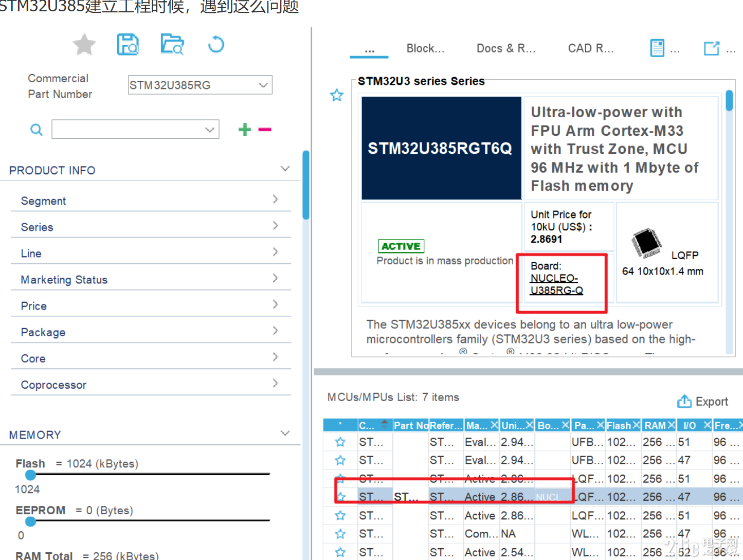This screenshot has height=560, width=743.
Task: Click the gray favorites star icon
Action: [x=84, y=44]
